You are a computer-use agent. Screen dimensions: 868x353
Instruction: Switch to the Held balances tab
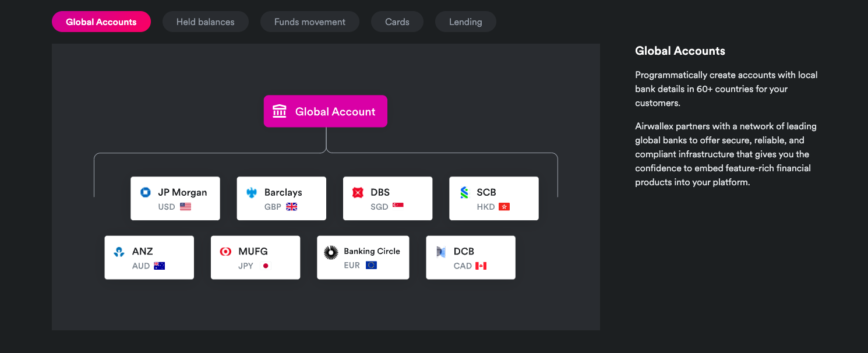[205, 22]
